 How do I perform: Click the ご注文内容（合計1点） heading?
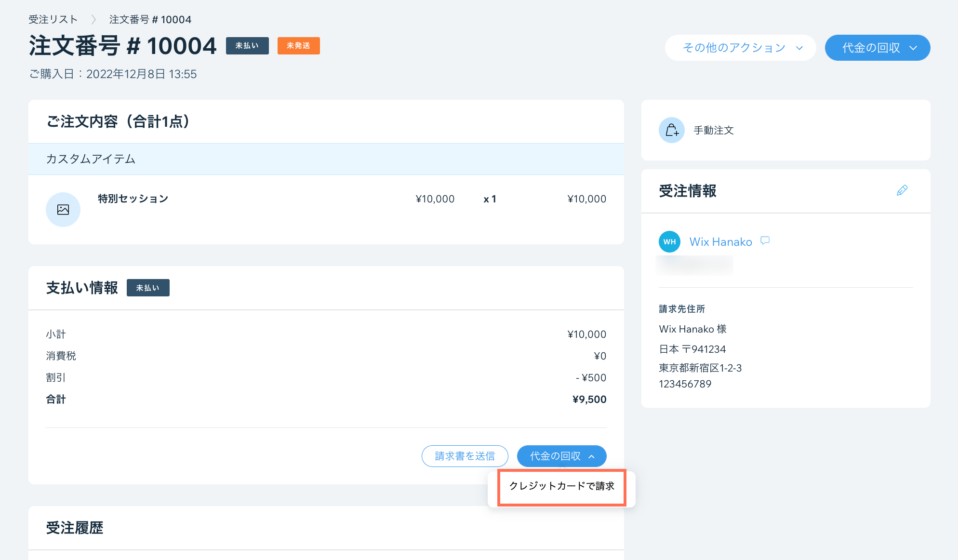coord(119,121)
